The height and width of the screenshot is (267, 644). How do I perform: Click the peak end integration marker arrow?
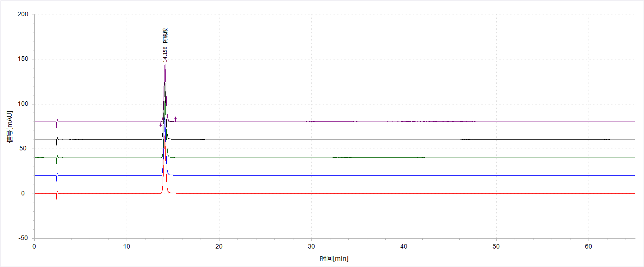(176, 119)
